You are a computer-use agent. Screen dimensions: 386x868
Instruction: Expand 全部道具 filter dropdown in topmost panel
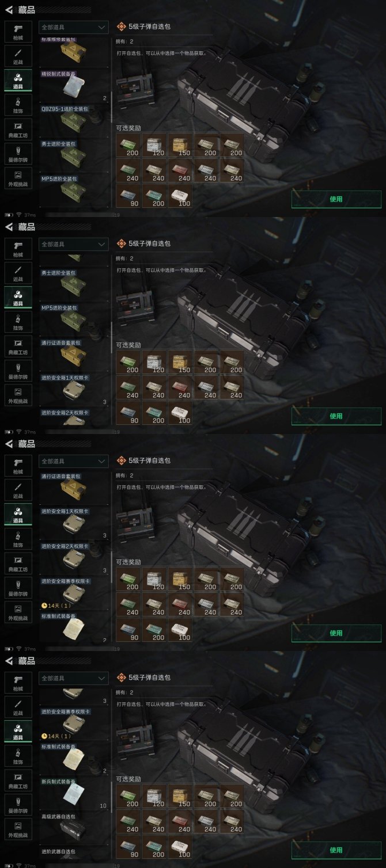[x=74, y=27]
